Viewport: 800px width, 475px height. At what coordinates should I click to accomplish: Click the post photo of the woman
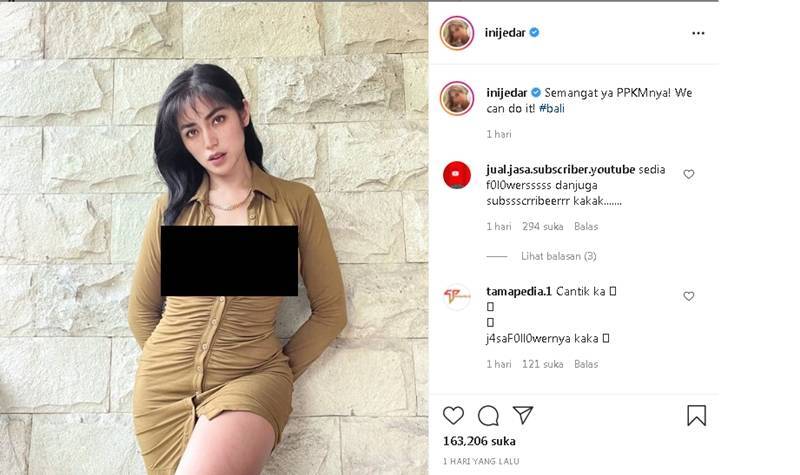point(214,238)
